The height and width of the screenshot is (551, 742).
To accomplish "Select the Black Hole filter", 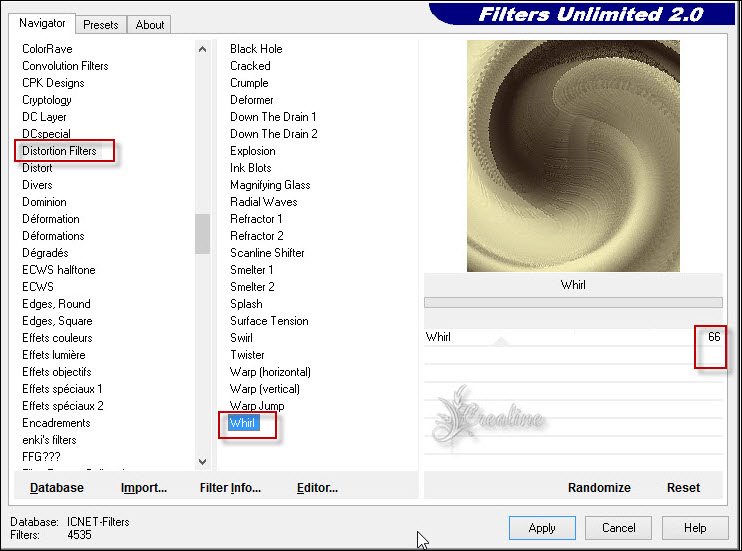I will pyautogui.click(x=256, y=49).
